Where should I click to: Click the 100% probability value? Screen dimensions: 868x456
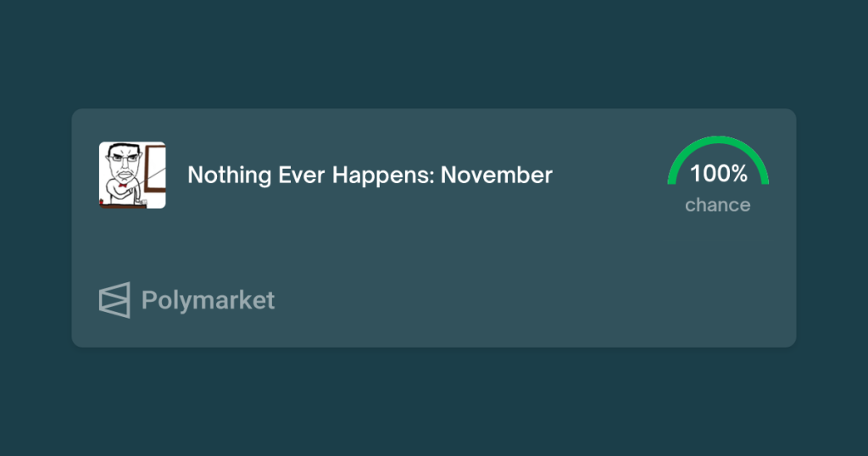pyautogui.click(x=718, y=174)
